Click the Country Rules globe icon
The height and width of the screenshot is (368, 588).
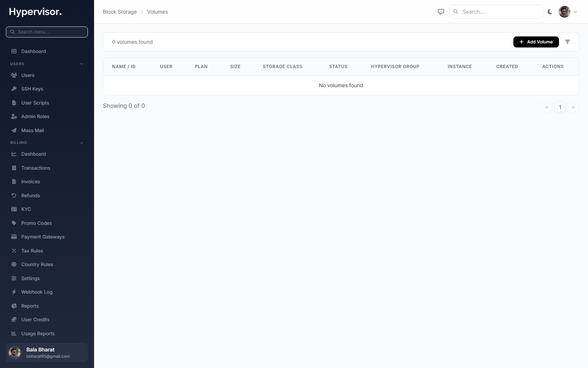pyautogui.click(x=14, y=264)
